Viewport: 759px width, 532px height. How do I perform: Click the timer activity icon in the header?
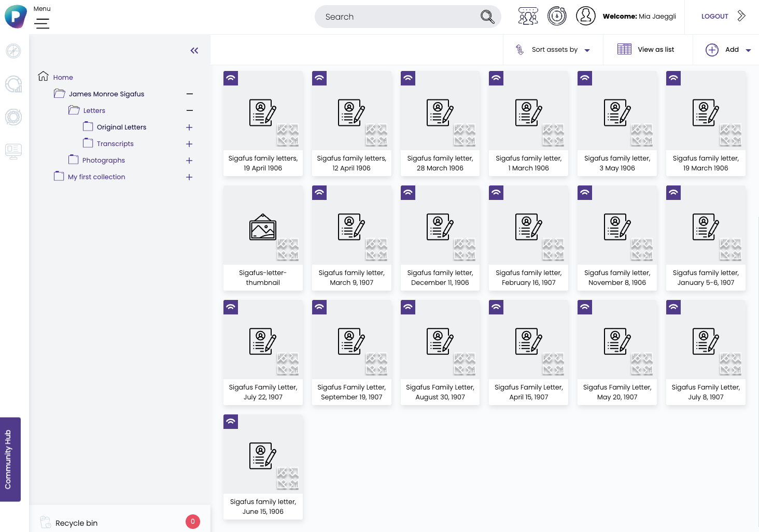tap(557, 16)
